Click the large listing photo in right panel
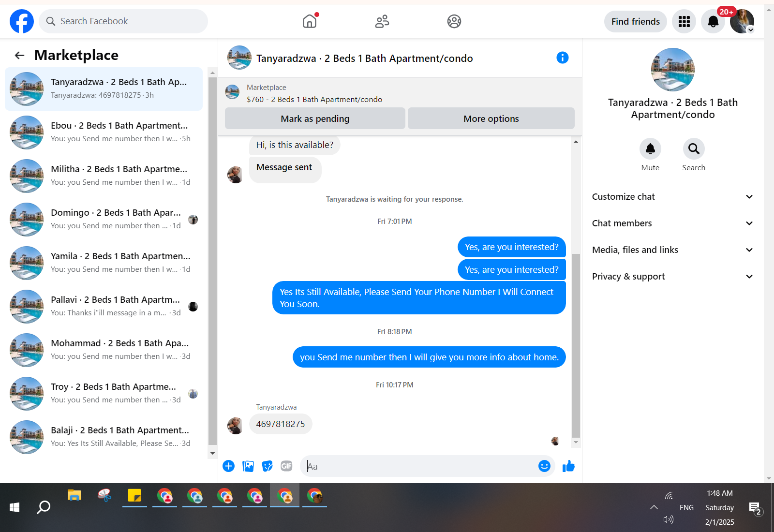This screenshot has height=532, width=774. coord(672,70)
